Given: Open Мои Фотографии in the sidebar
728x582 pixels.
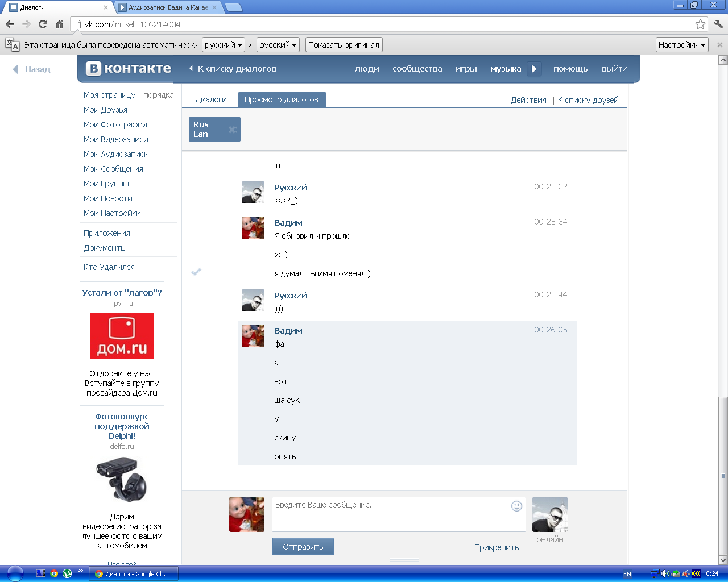Looking at the screenshot, I should click(115, 124).
